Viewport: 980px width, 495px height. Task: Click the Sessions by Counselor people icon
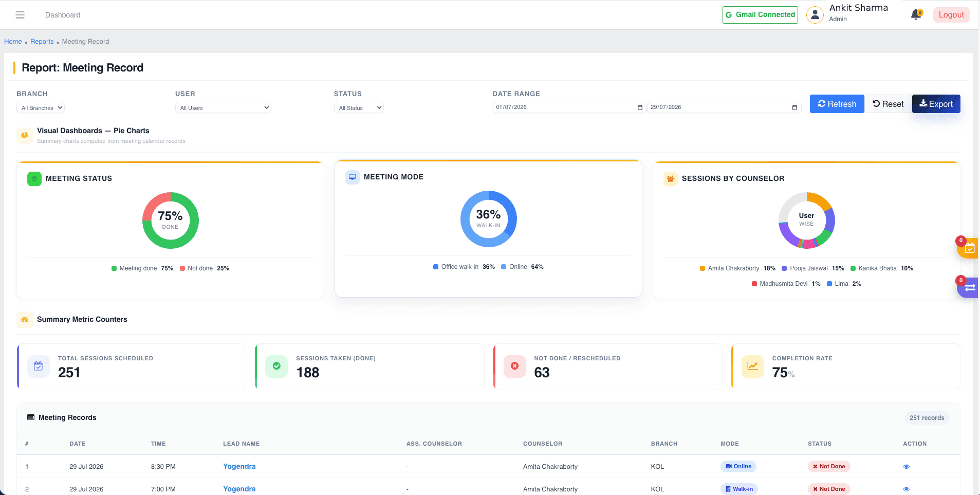click(x=671, y=179)
